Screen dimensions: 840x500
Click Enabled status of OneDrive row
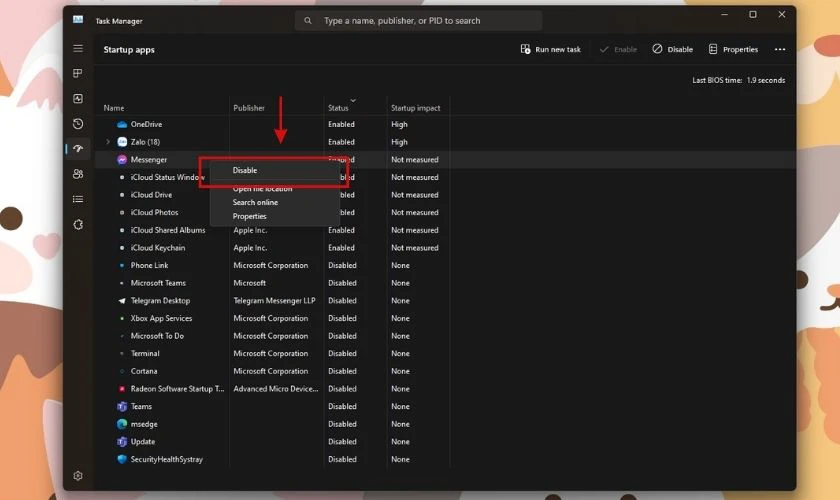click(x=341, y=124)
